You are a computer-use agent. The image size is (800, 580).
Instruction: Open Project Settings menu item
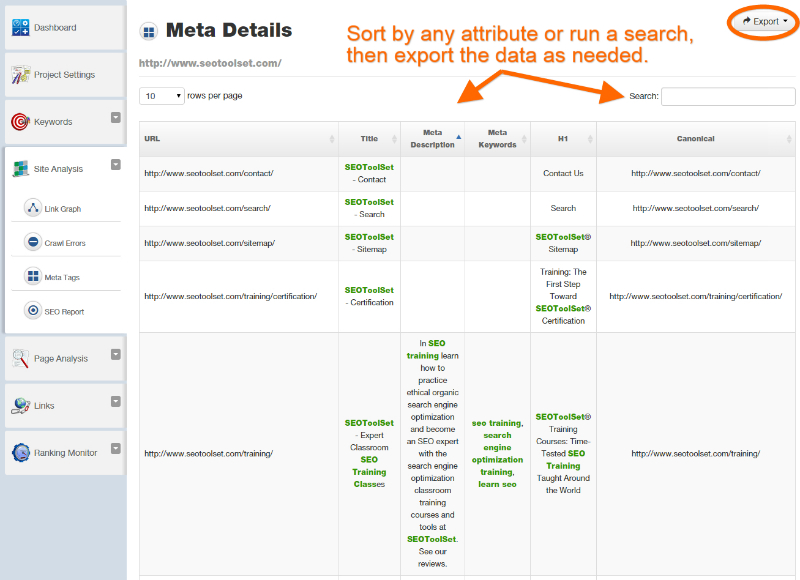(x=65, y=74)
